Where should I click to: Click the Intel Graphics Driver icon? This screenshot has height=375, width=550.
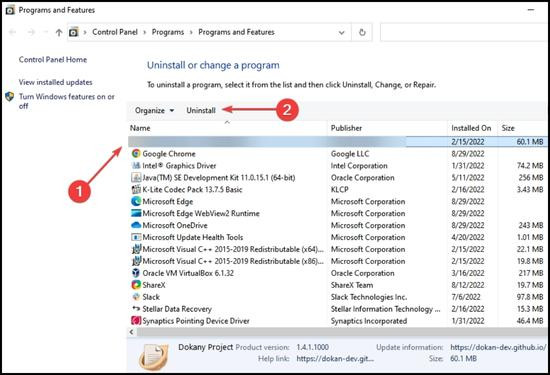point(136,165)
